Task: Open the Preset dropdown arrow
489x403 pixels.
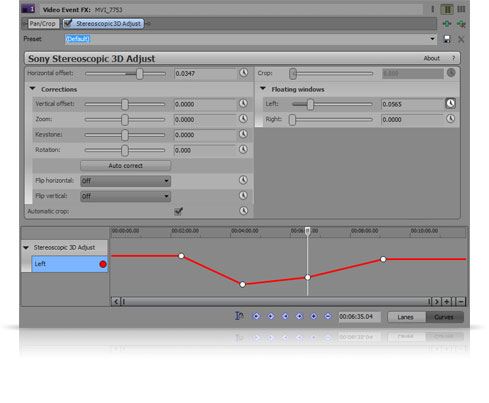Action: (432, 39)
